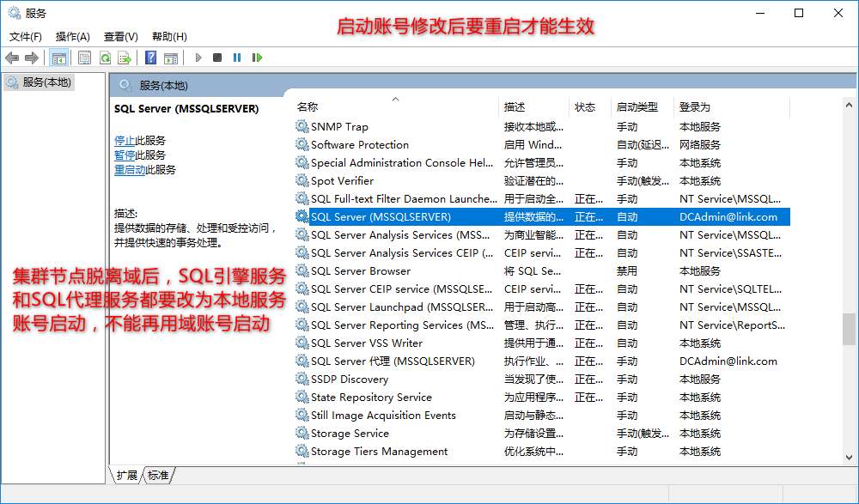Open Help with the question mark icon
This screenshot has height=504, width=859.
click(x=150, y=58)
